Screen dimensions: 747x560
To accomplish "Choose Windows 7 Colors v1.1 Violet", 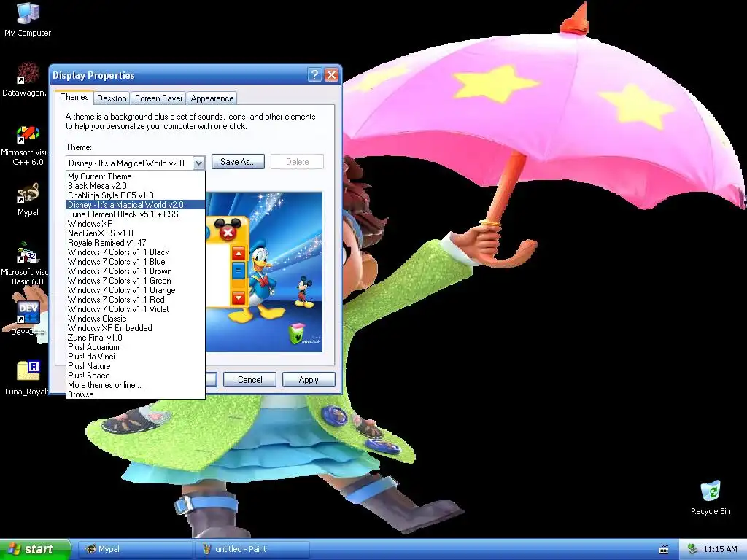I will point(135,309).
